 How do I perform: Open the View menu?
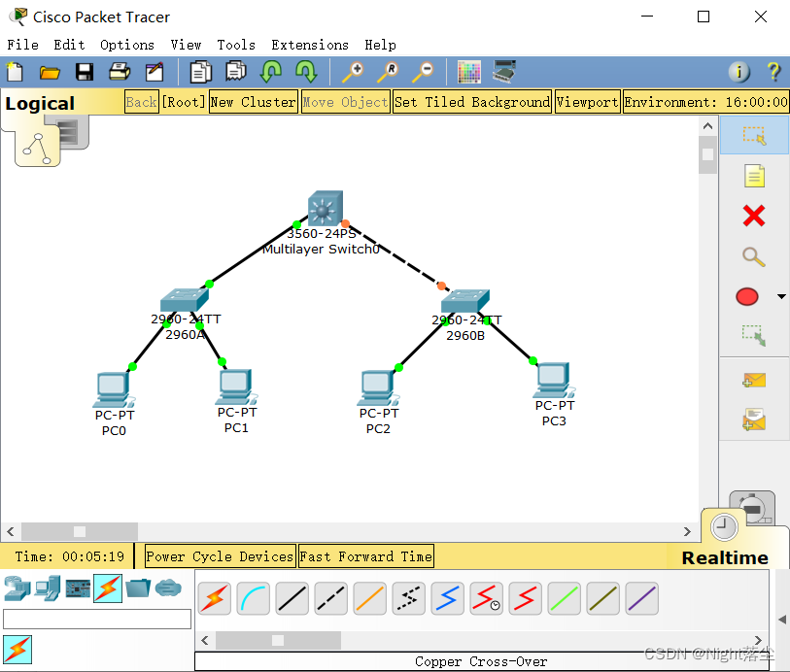186,45
